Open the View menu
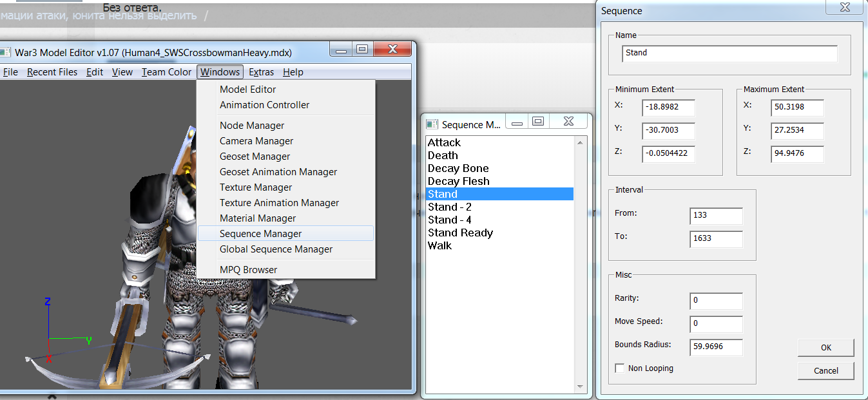The width and height of the screenshot is (868, 400). point(122,72)
